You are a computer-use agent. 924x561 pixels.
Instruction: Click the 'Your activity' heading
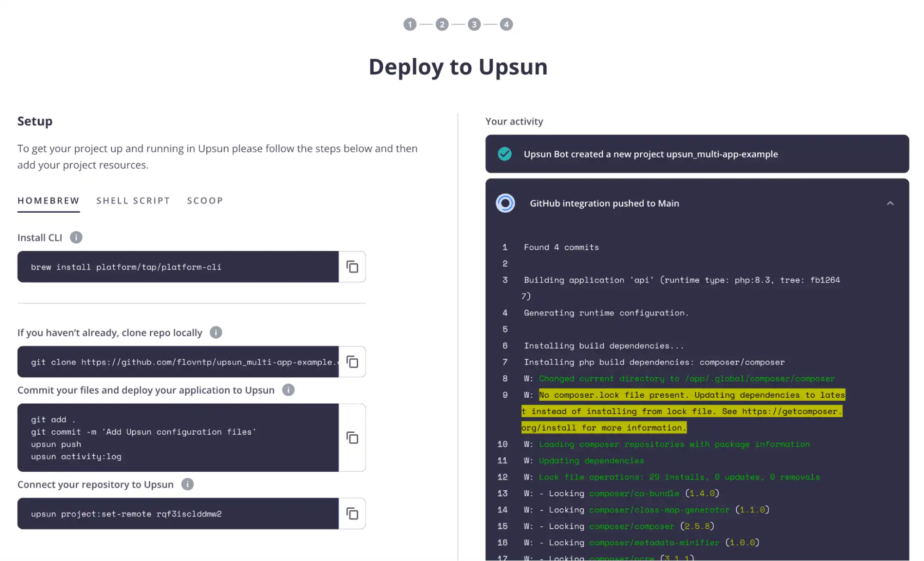(514, 121)
